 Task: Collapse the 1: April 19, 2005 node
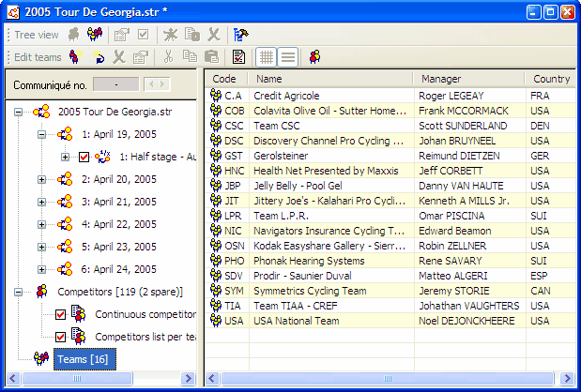point(42,134)
